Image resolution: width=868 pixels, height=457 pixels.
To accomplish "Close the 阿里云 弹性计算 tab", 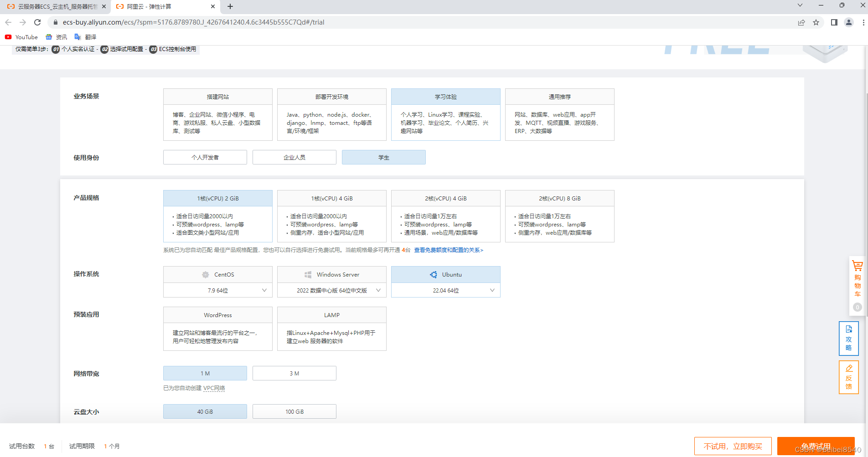I will coord(213,6).
